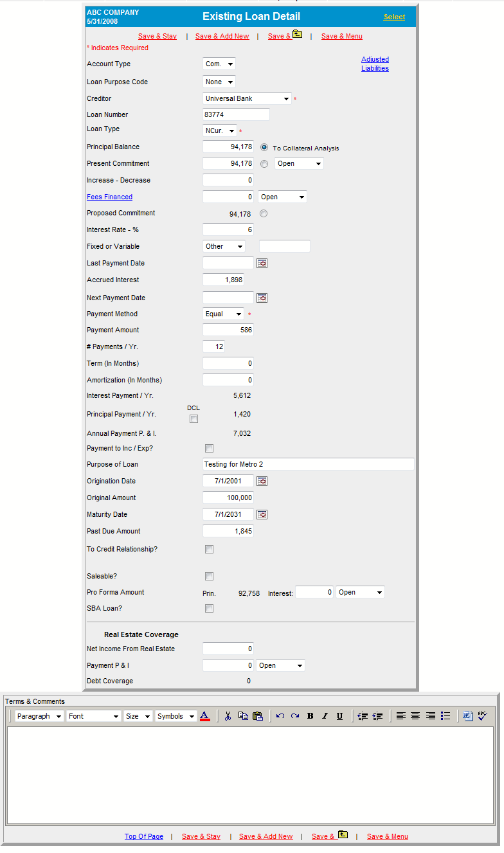Viewport: 504px width, 853px height.
Task: Click the Copy icon in editor toolbar
Action: point(243,715)
